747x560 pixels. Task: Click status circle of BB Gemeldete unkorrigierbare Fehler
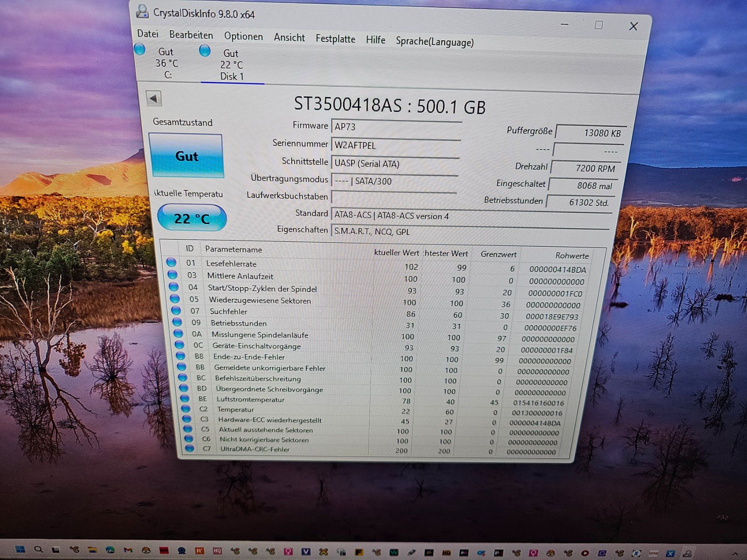click(181, 366)
